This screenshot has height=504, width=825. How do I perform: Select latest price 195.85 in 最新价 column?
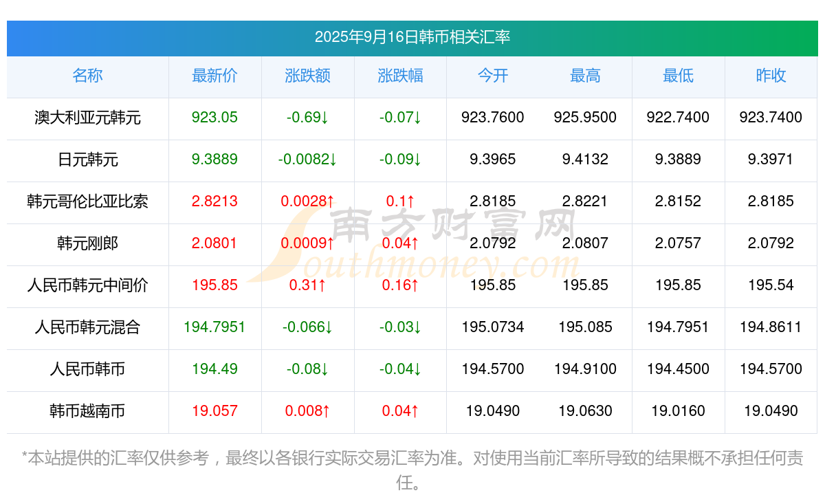click(x=214, y=285)
